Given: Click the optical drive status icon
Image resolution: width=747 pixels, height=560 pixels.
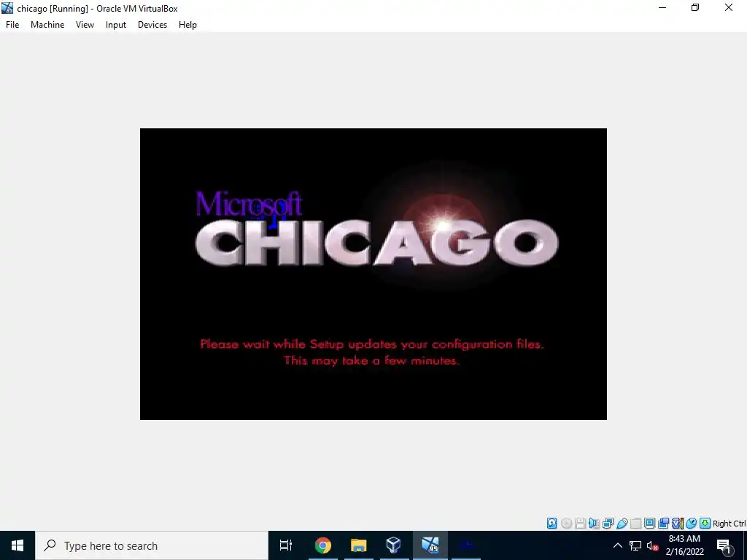Looking at the screenshot, I should coord(566,524).
